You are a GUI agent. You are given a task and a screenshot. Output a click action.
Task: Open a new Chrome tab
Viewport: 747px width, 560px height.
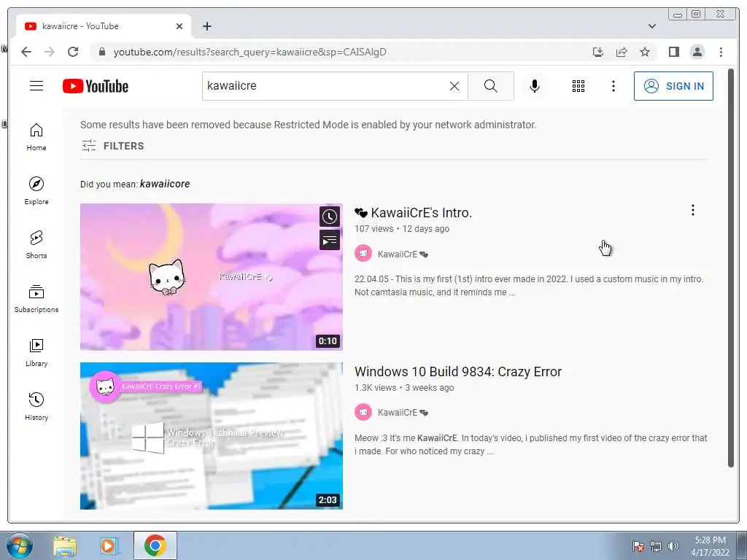(x=206, y=26)
